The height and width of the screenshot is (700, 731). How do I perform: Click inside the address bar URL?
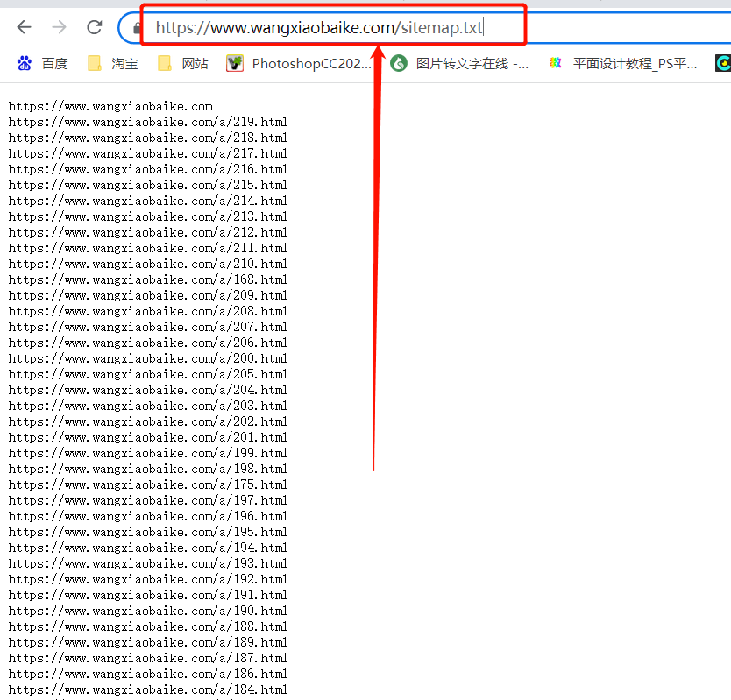319,28
